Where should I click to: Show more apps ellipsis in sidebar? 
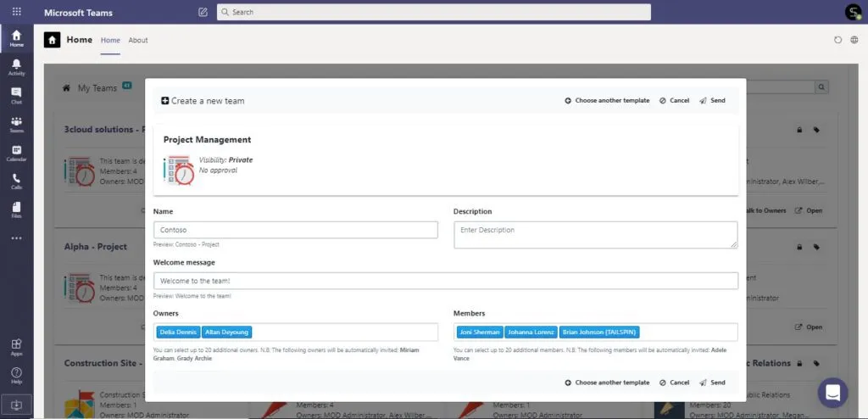point(17,238)
